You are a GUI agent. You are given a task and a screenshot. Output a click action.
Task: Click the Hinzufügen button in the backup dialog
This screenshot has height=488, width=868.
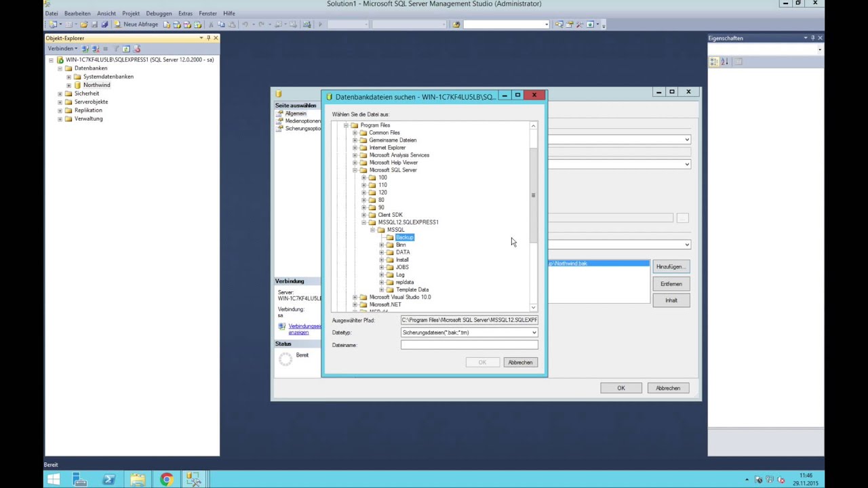pyautogui.click(x=671, y=267)
